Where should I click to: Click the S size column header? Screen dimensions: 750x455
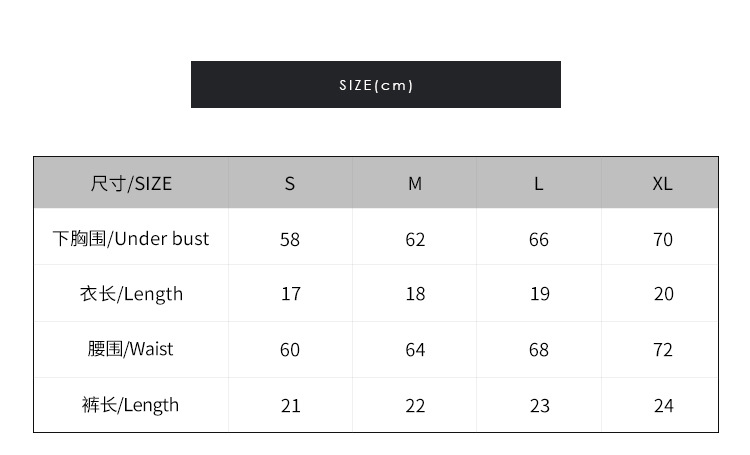pyautogui.click(x=290, y=183)
